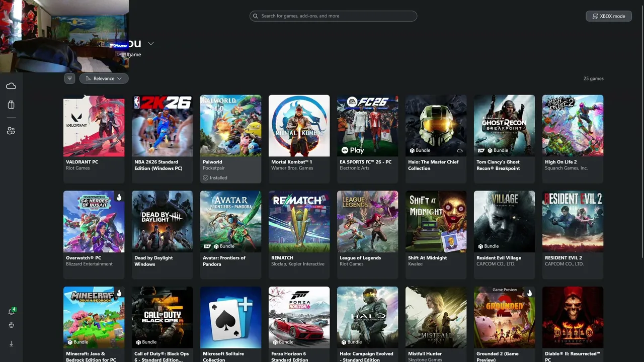Click the 'Blizzard Entertainment' publisher text
This screenshot has width=644, height=362.
point(90,264)
